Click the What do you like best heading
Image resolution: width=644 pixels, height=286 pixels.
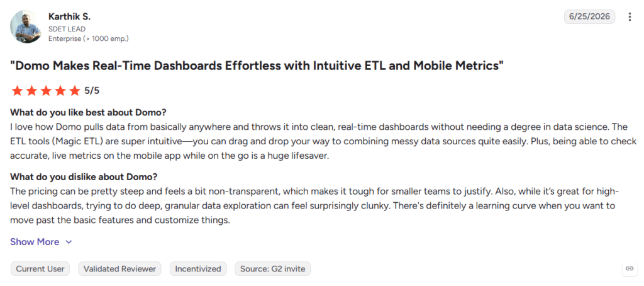coord(88,112)
